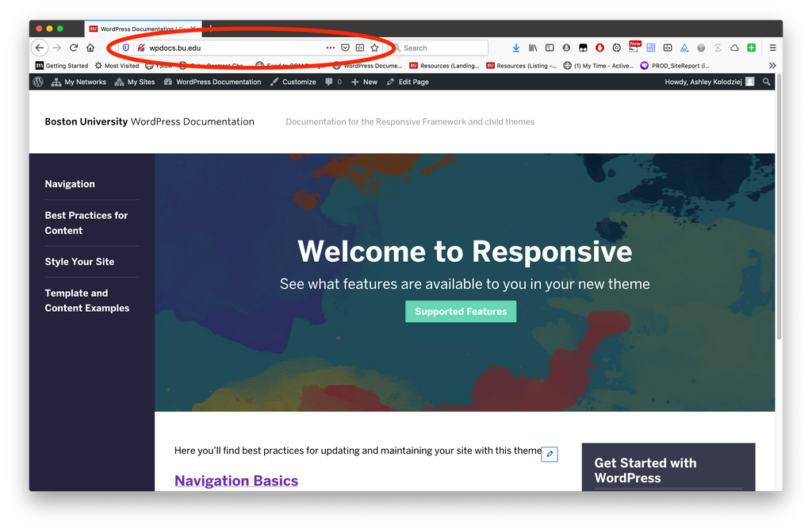Screen dimensions: 812x530
Task: Click the user avatar in admin bar
Action: tap(750, 82)
